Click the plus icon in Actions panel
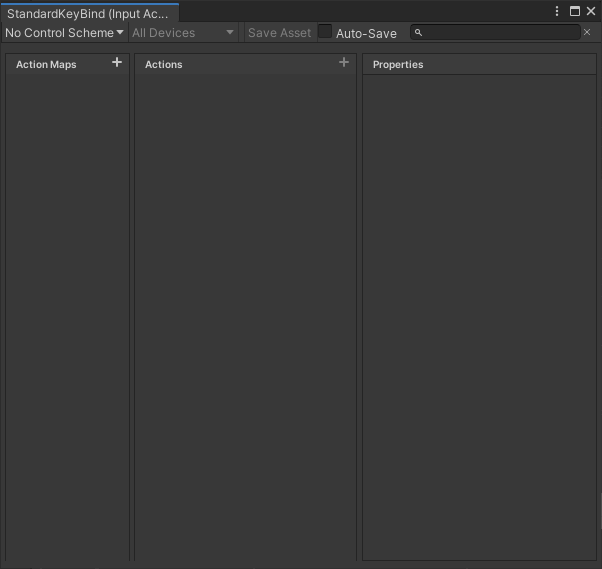The image size is (602, 569). (344, 62)
